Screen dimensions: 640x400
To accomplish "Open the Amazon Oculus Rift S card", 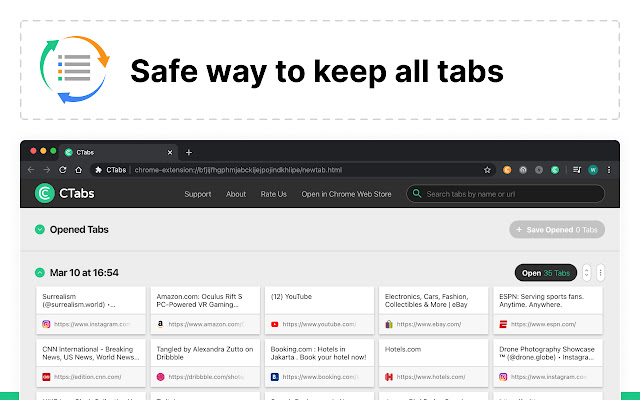I will click(205, 311).
